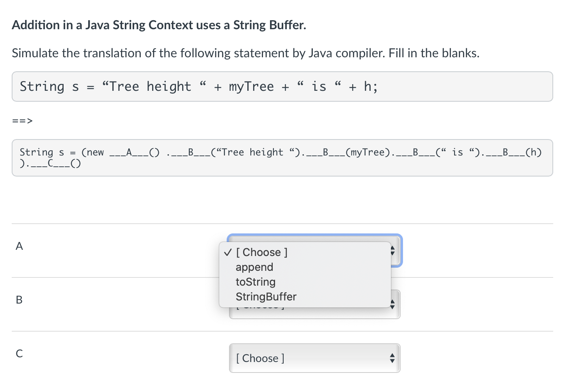Click the "Simulate the translation" instruction text
This screenshot has width=561, height=392.
(245, 53)
